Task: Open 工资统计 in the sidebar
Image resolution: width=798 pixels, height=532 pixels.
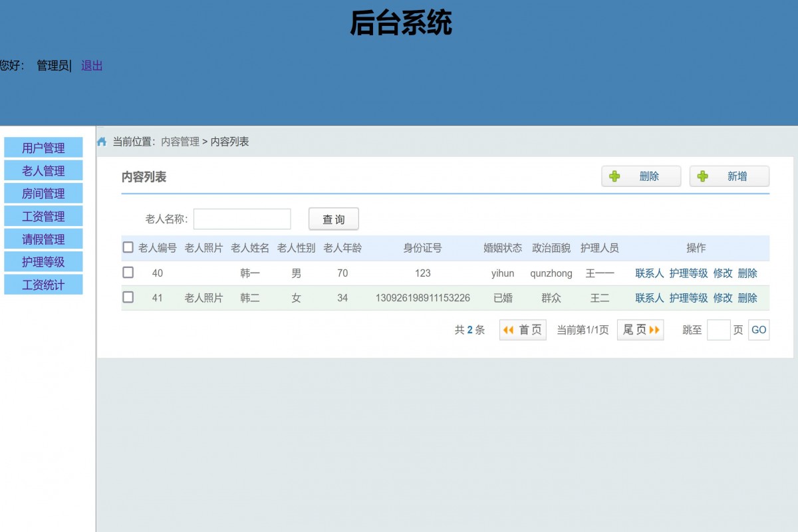Action: [43, 284]
